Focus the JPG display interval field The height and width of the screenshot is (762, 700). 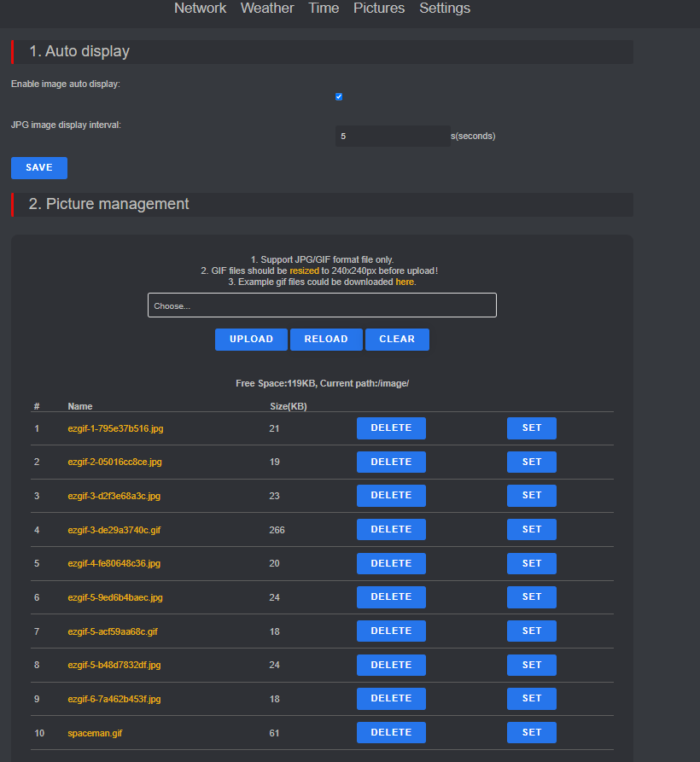point(393,136)
